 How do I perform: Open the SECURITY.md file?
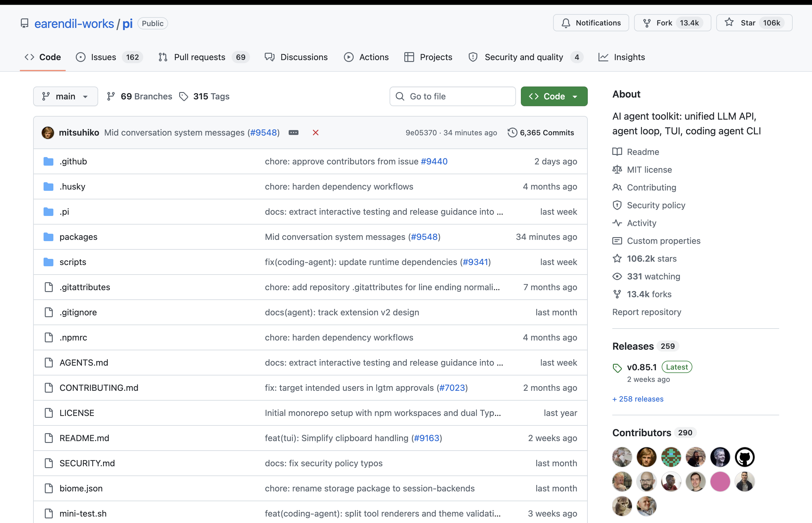(x=87, y=463)
